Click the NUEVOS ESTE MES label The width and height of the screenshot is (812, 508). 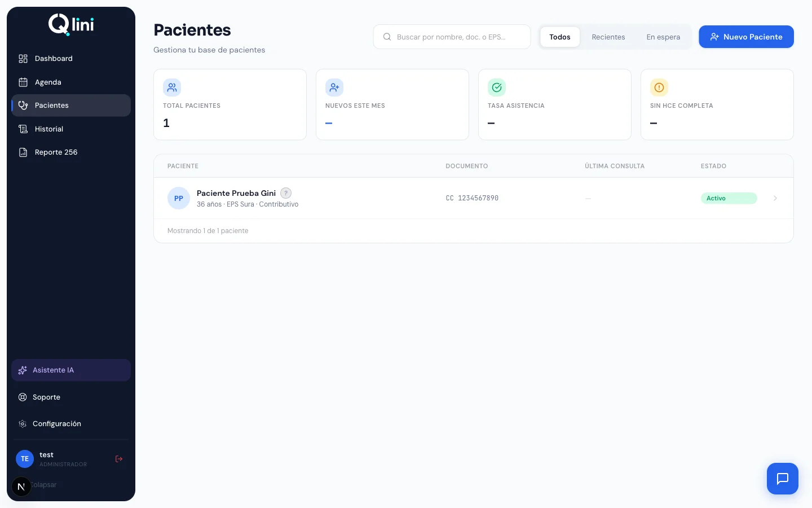[x=355, y=106]
